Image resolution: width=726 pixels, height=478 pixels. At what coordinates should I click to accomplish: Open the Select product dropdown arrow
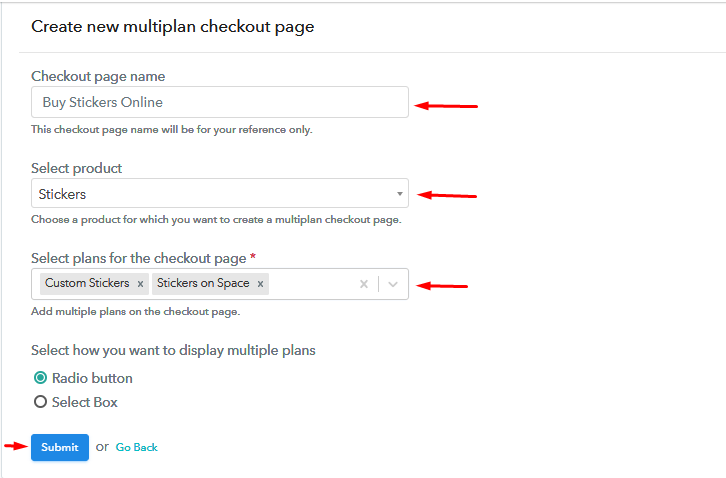(400, 194)
